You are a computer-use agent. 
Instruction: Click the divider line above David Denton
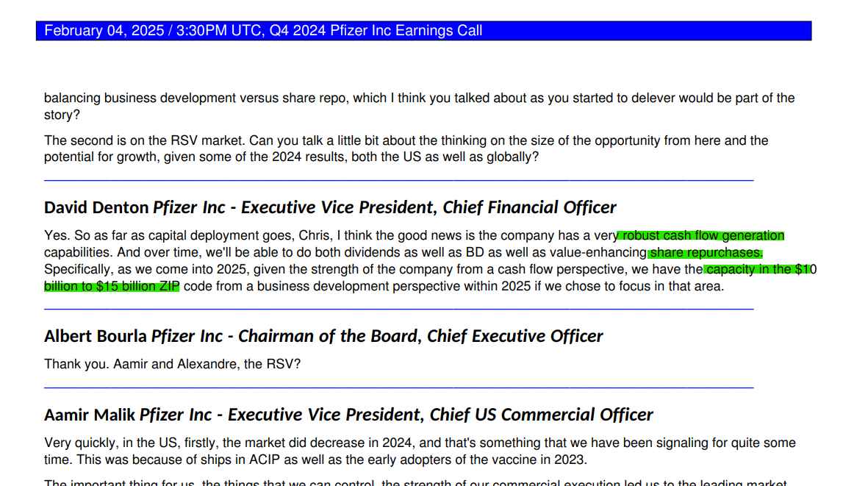398,180
